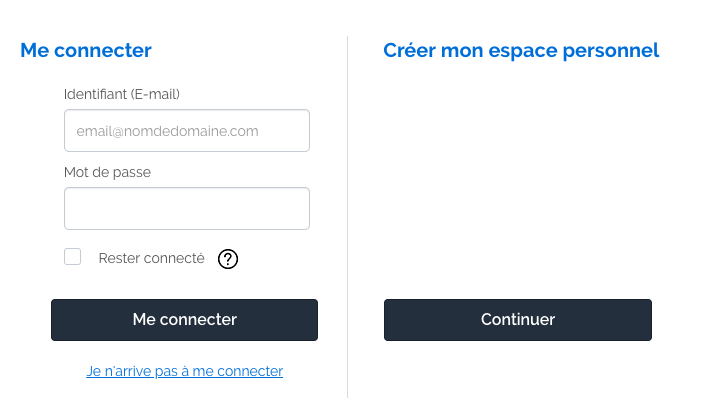Open the Je n'arrive pas à me connecter link
Image resolution: width=728 pixels, height=398 pixels.
[x=184, y=371]
